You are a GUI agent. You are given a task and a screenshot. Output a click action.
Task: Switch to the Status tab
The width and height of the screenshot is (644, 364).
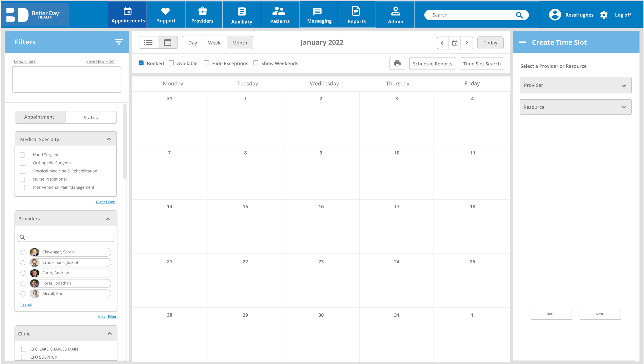point(91,117)
